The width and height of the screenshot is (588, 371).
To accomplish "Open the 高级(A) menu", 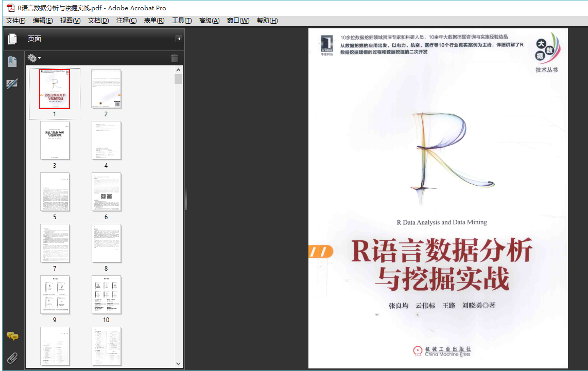I will [209, 21].
